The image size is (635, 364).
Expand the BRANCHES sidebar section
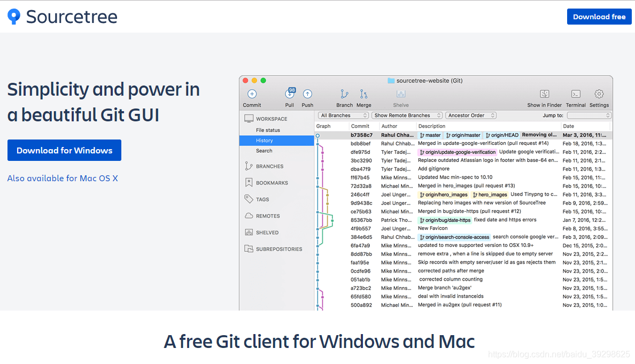coord(269,166)
